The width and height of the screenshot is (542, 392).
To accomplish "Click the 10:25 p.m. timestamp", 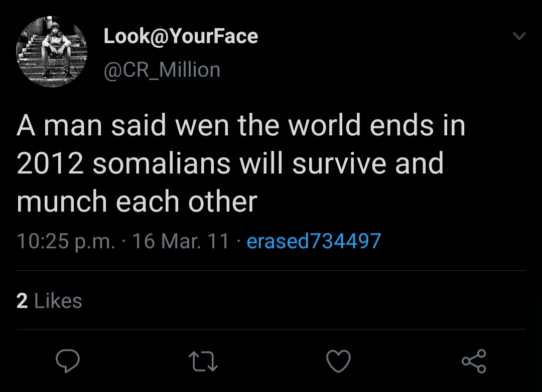I will point(65,241).
